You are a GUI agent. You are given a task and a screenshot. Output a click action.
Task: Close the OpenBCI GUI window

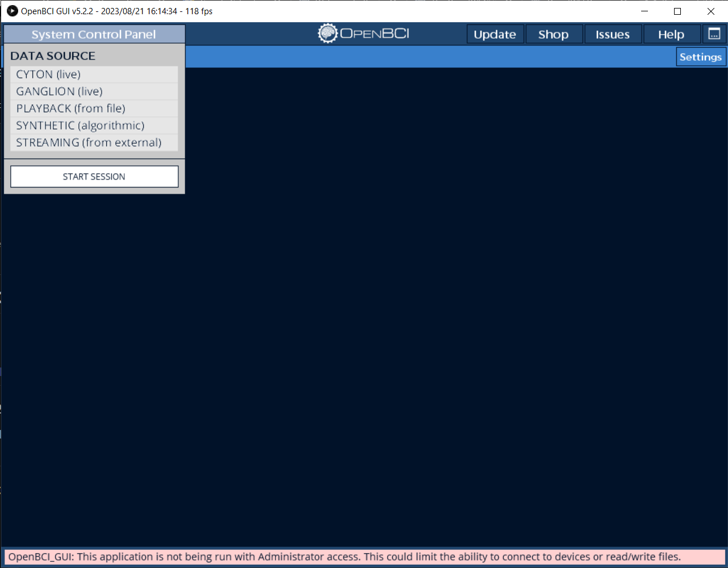[710, 11]
